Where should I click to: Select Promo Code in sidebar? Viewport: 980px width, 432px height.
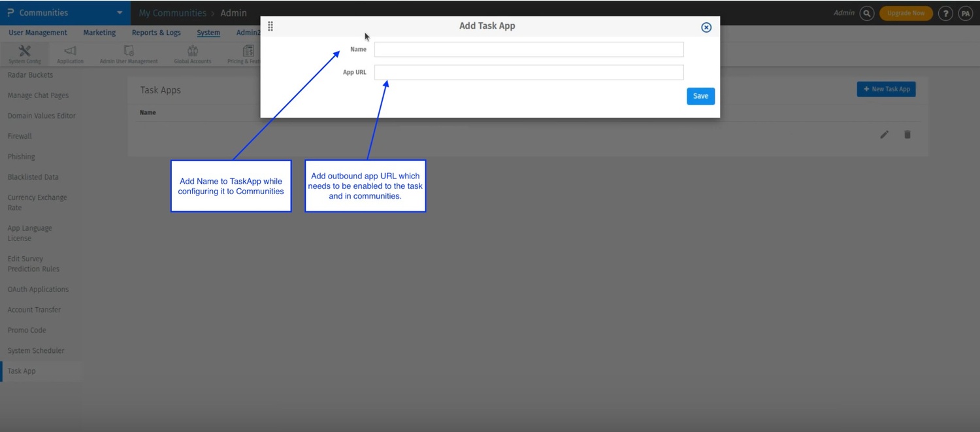point(27,330)
